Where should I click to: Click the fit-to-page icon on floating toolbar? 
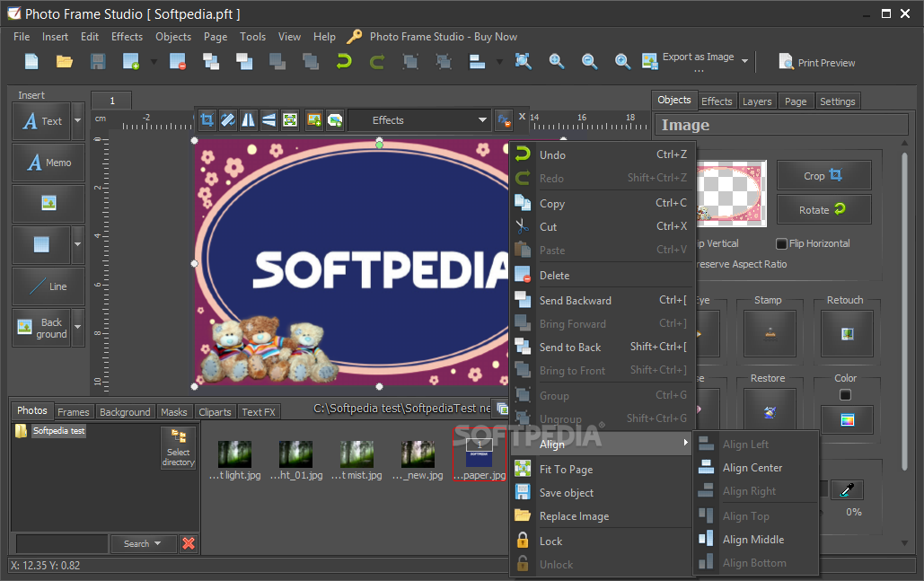pos(290,120)
